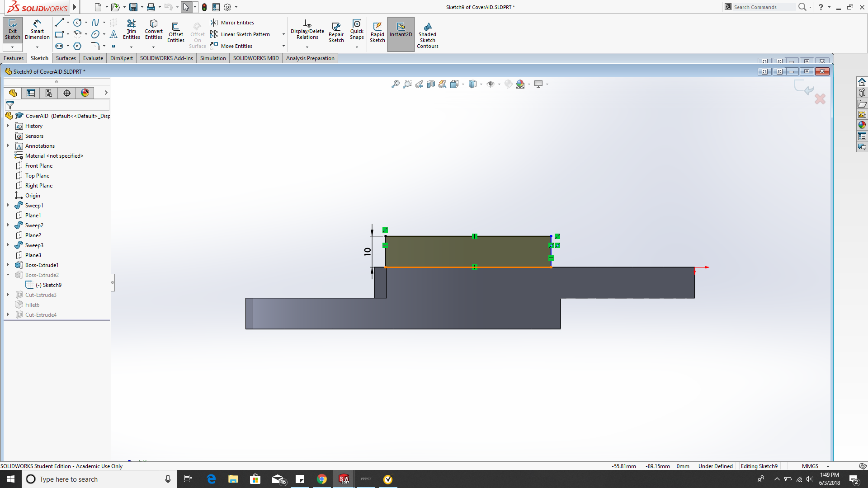The width and height of the screenshot is (868, 488).
Task: Open Chrome from taskbar
Action: coord(322,479)
